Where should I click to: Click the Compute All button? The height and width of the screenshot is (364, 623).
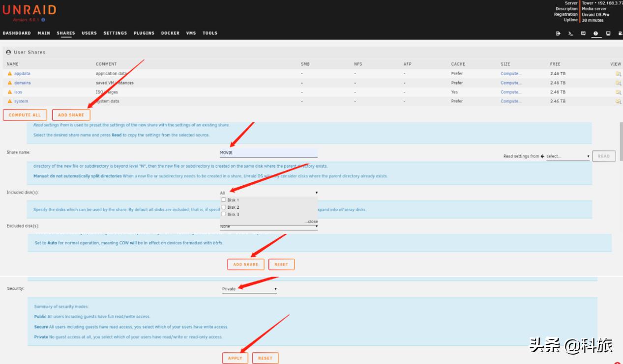[x=25, y=115]
